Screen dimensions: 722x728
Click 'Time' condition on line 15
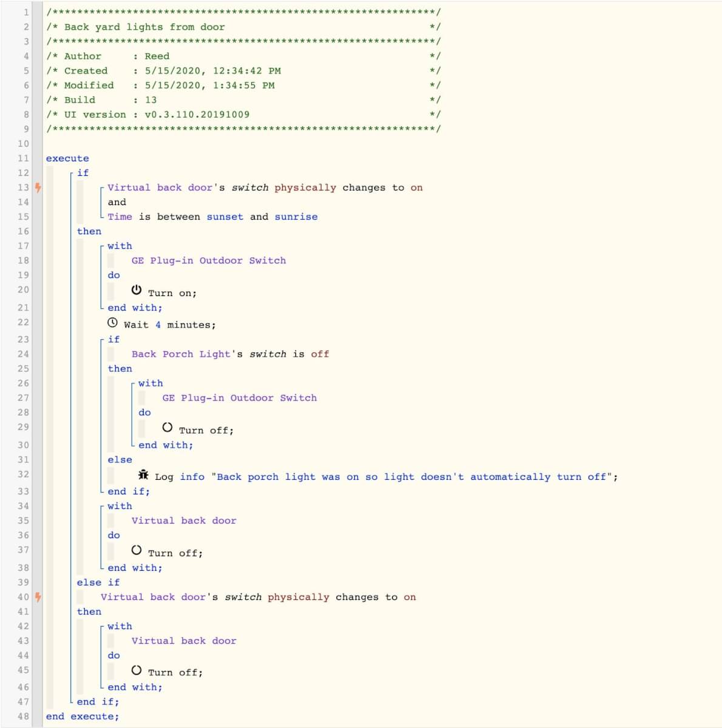pyautogui.click(x=120, y=217)
